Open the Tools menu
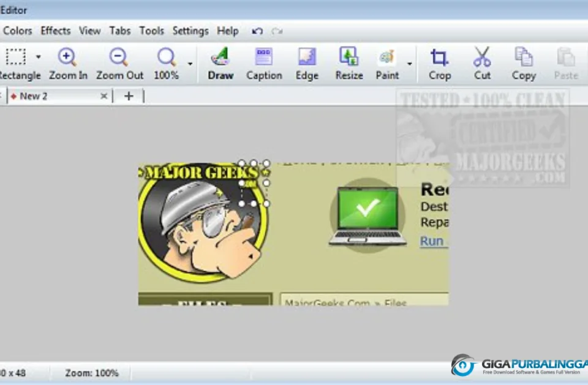This screenshot has height=385, width=588. tap(151, 31)
